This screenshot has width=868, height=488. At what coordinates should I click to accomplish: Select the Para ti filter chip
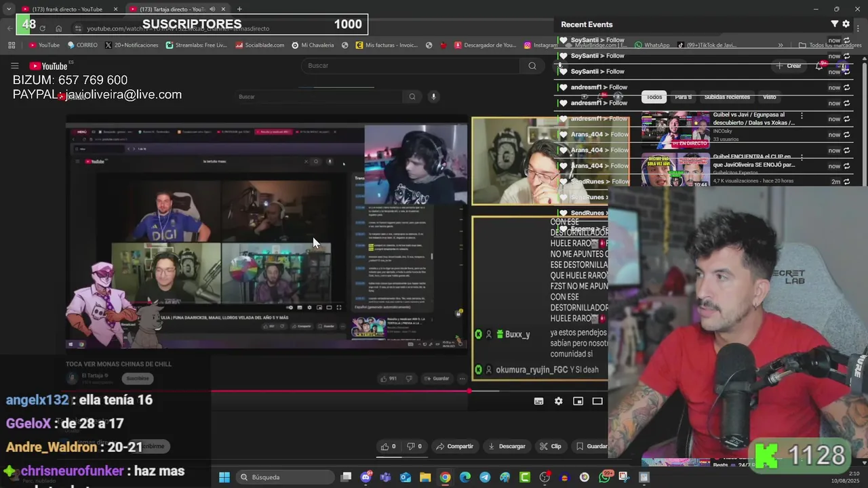[x=684, y=97]
